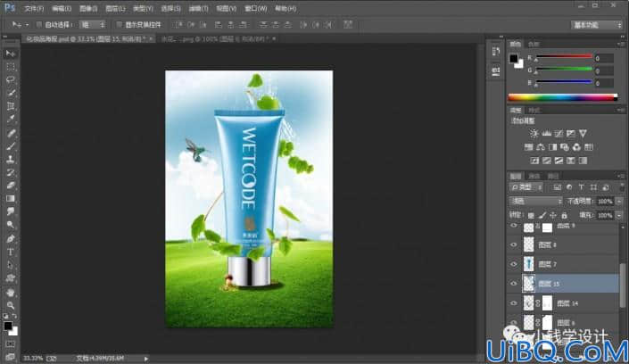Viewport: 629px width, 364px height.
Task: Open the 窗口(W) menu
Action: tap(256, 8)
